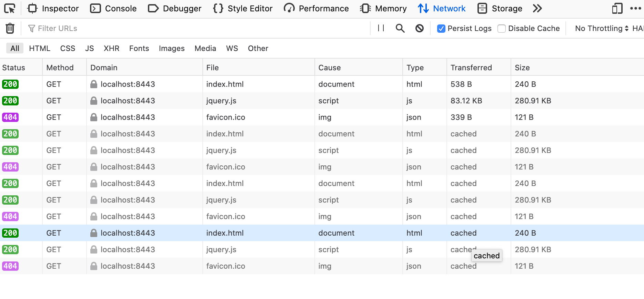Sort by Size column header
Viewport: 644px width, 299px height.
(577, 67)
